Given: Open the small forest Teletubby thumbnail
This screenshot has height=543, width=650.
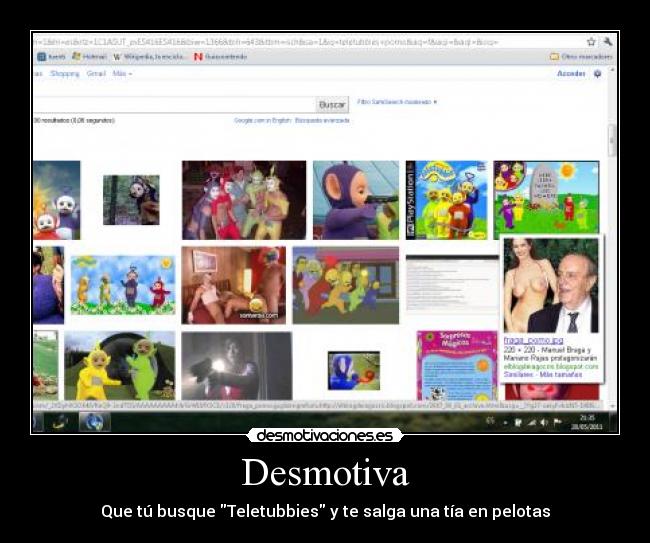Looking at the screenshot, I should [131, 200].
